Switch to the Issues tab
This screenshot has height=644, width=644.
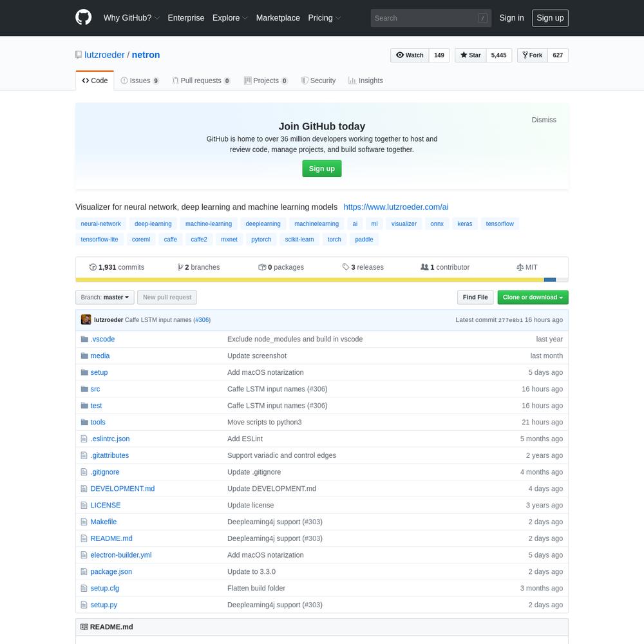(x=140, y=80)
